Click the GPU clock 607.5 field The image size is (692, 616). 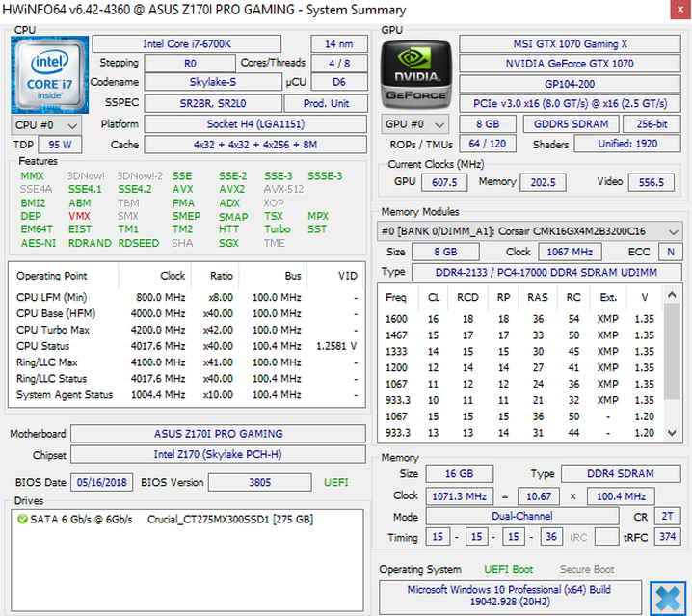pyautogui.click(x=444, y=182)
